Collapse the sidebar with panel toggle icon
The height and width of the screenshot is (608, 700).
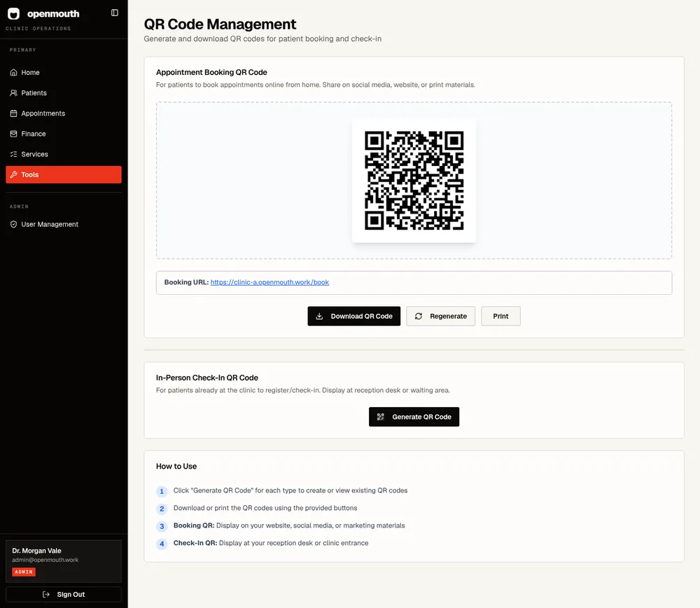click(115, 13)
